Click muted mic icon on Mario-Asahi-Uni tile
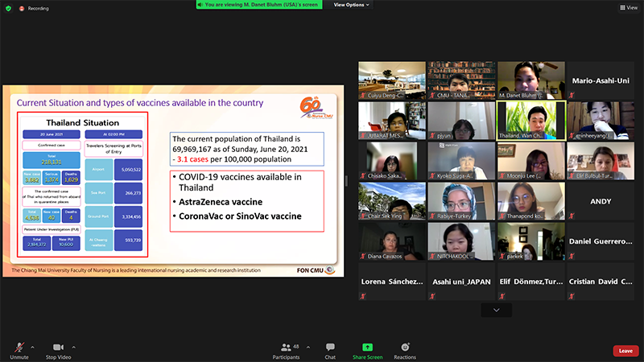 click(x=572, y=95)
